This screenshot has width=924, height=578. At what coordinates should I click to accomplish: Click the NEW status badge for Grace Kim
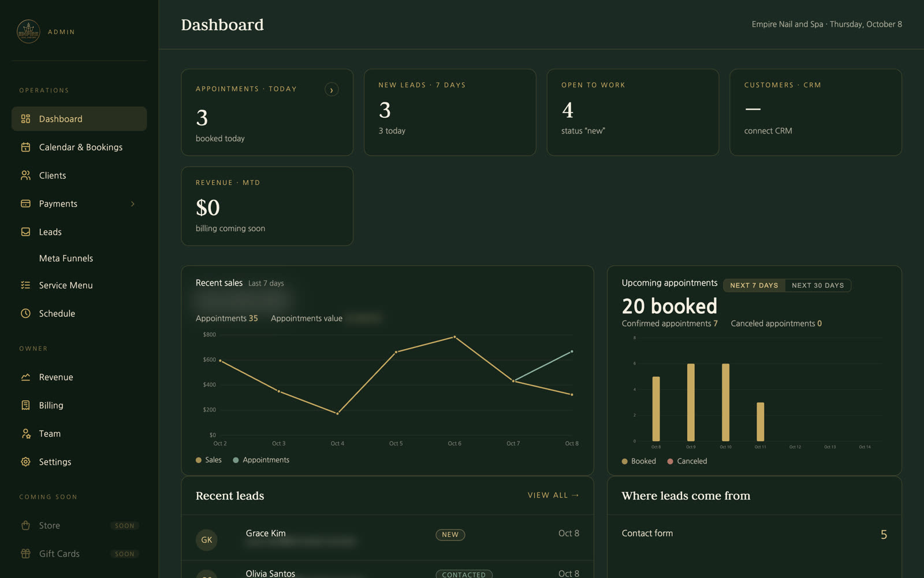pyautogui.click(x=450, y=535)
